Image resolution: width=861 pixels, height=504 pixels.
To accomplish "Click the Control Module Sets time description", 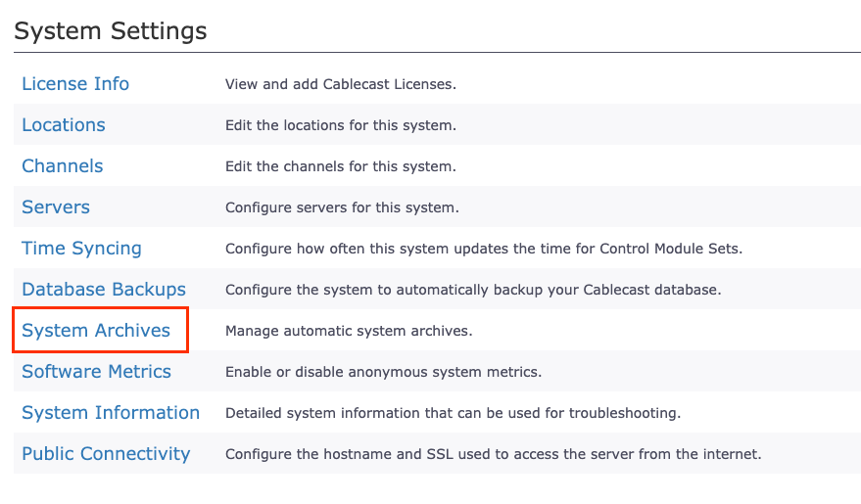I will coord(484,250).
